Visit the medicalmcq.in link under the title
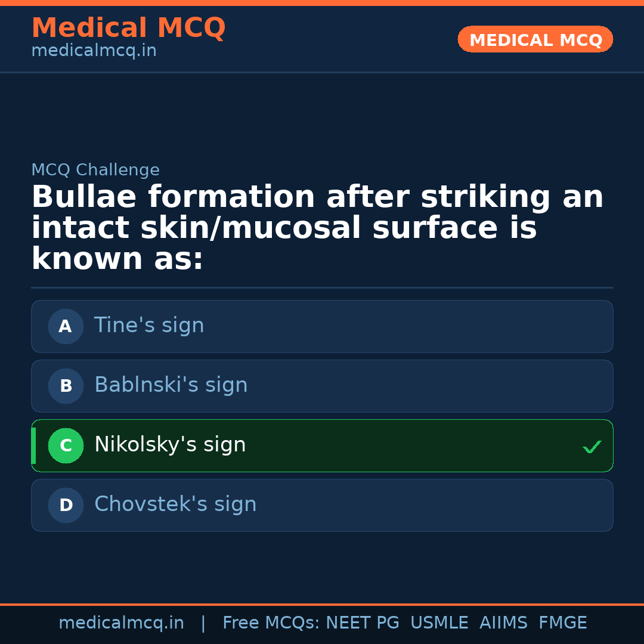This screenshot has width=644, height=644. 94,51
